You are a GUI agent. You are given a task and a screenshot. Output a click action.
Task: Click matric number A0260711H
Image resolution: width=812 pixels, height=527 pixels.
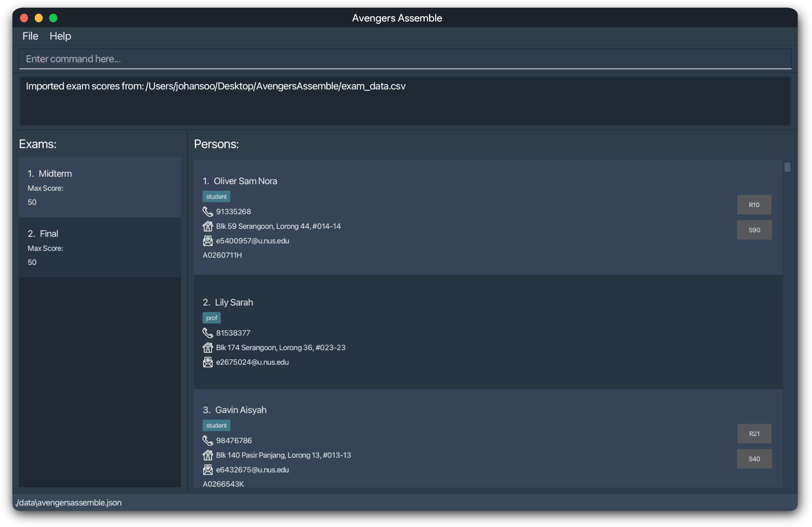click(x=222, y=255)
